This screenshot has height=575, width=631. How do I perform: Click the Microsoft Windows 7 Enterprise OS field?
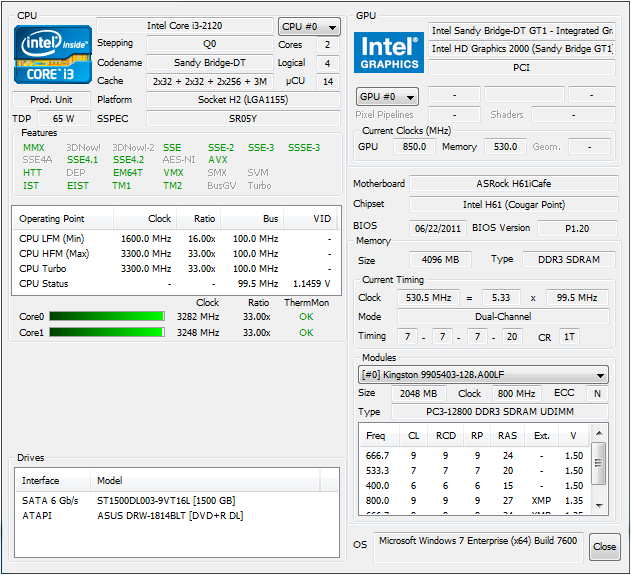[478, 546]
